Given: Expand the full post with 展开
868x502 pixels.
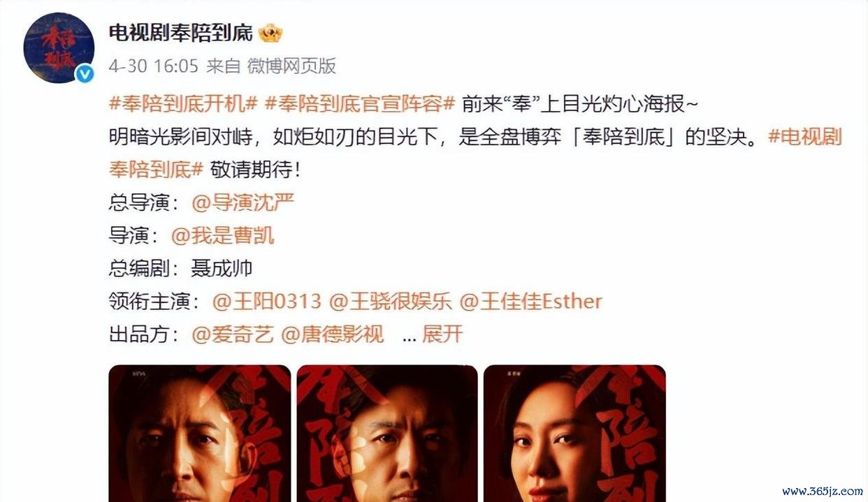Looking at the screenshot, I should 442,334.
